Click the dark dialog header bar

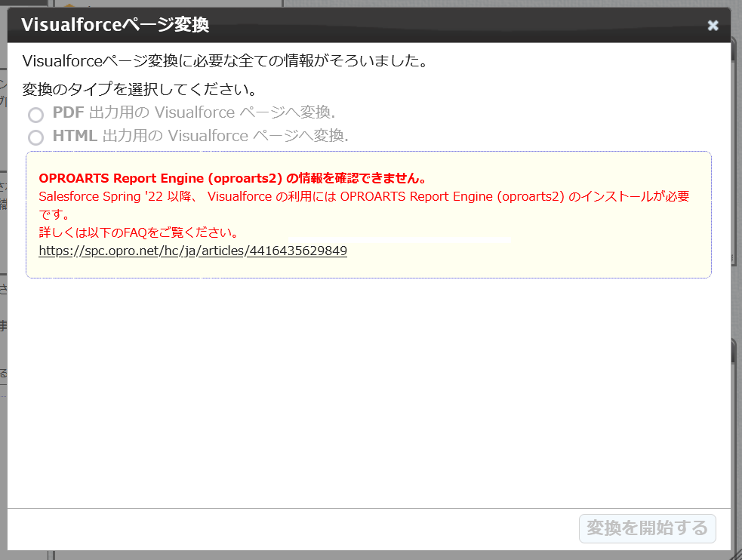click(453, 25)
